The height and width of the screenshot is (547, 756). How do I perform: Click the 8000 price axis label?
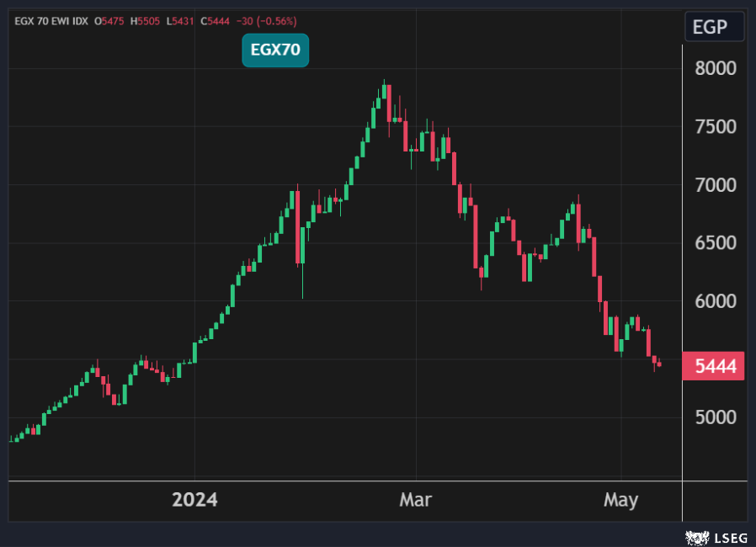(715, 68)
